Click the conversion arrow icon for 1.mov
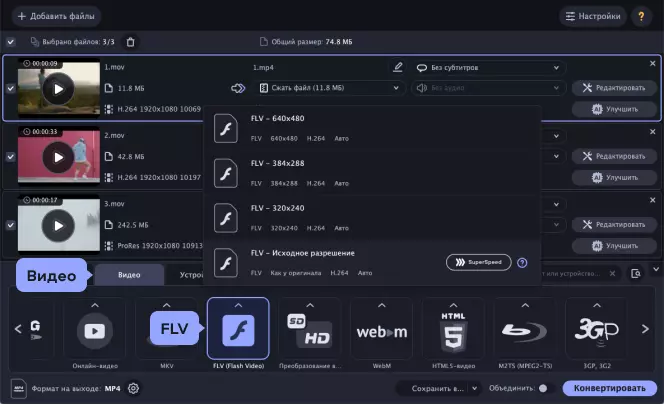 238,88
